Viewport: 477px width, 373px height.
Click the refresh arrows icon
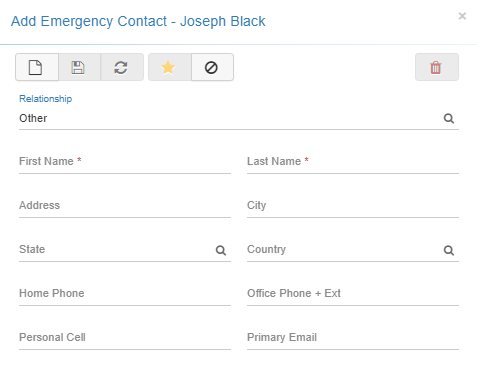tap(122, 67)
